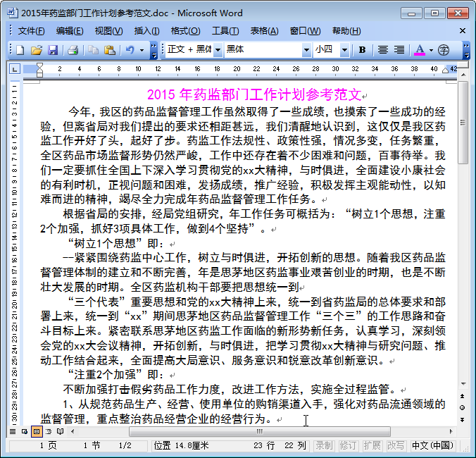The width and height of the screenshot is (476, 458).
Task: Open the 格式(O) menu
Action: (185, 31)
